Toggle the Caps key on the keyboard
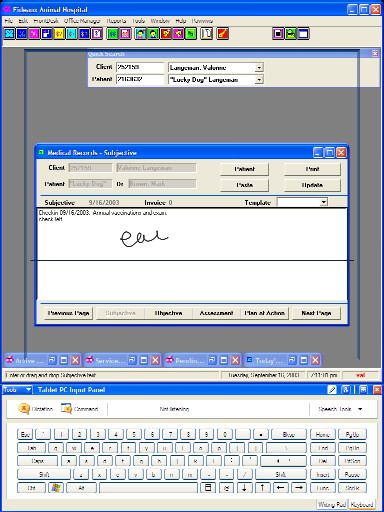 pos(37,461)
